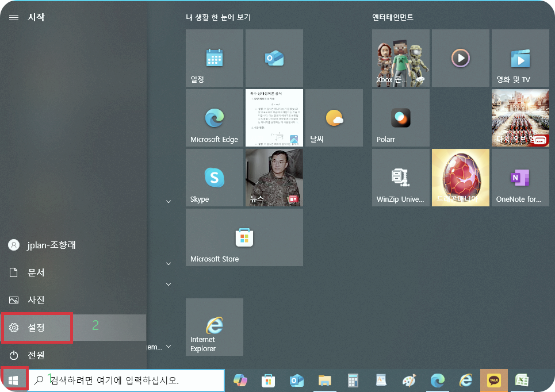
Task: Click the 내 생활 한 눈에 보기 group title
Action: (218, 17)
